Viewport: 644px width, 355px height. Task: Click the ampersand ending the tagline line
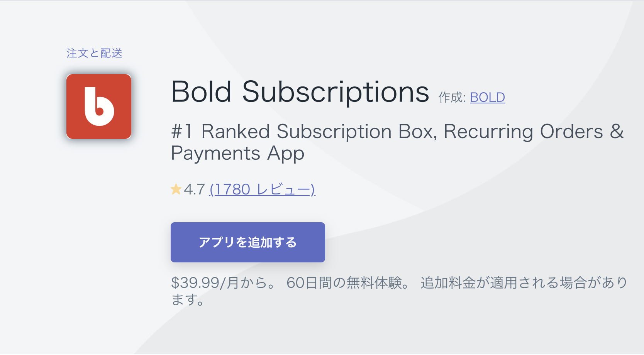click(617, 132)
